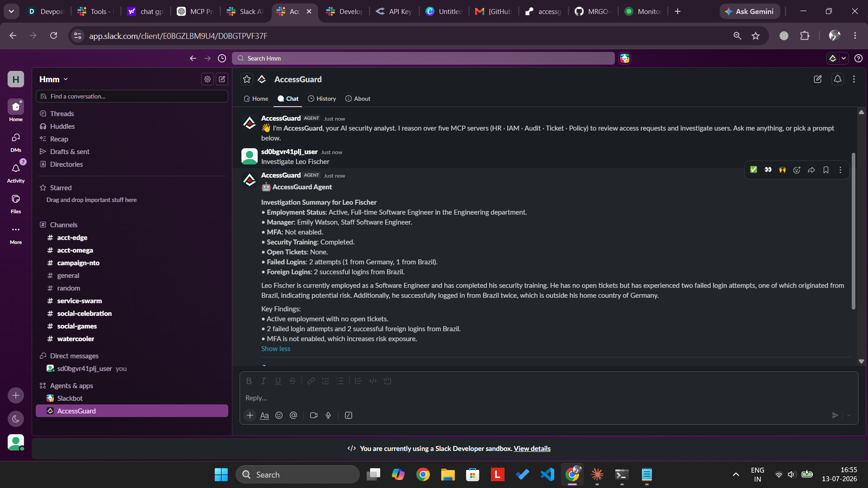Open send options dropdown arrow
868x488 pixels.
tap(849, 415)
